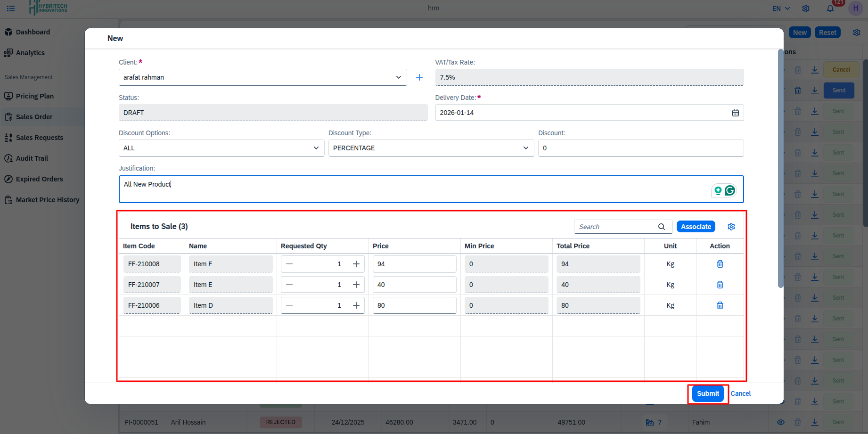This screenshot has height=434, width=868.
Task: Open the notifications bell
Action: [x=830, y=8]
